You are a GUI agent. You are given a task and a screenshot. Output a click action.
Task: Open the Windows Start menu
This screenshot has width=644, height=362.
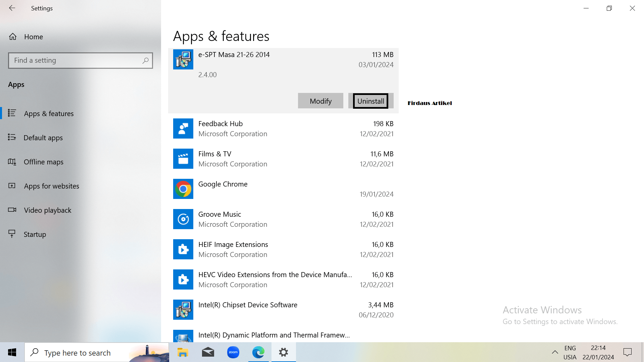(x=12, y=352)
